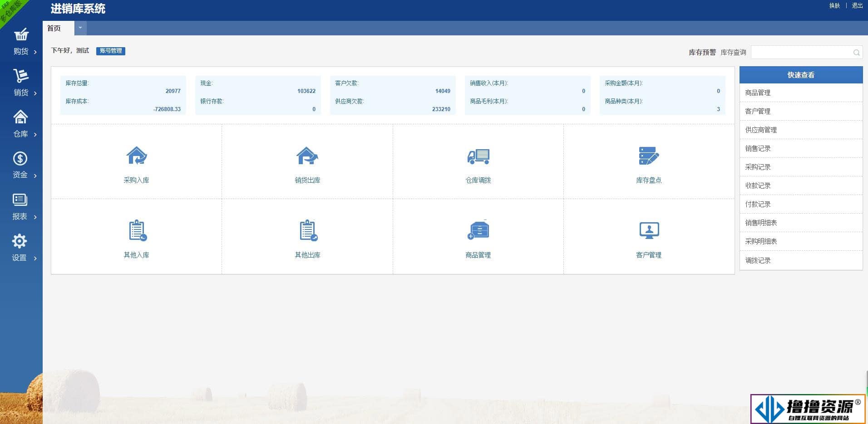
Task: Click the 商品毛利(本月) label
Action: (489, 101)
